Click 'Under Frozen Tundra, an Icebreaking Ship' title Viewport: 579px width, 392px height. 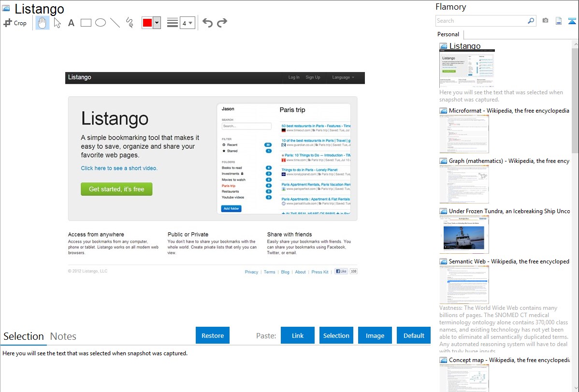click(509, 211)
